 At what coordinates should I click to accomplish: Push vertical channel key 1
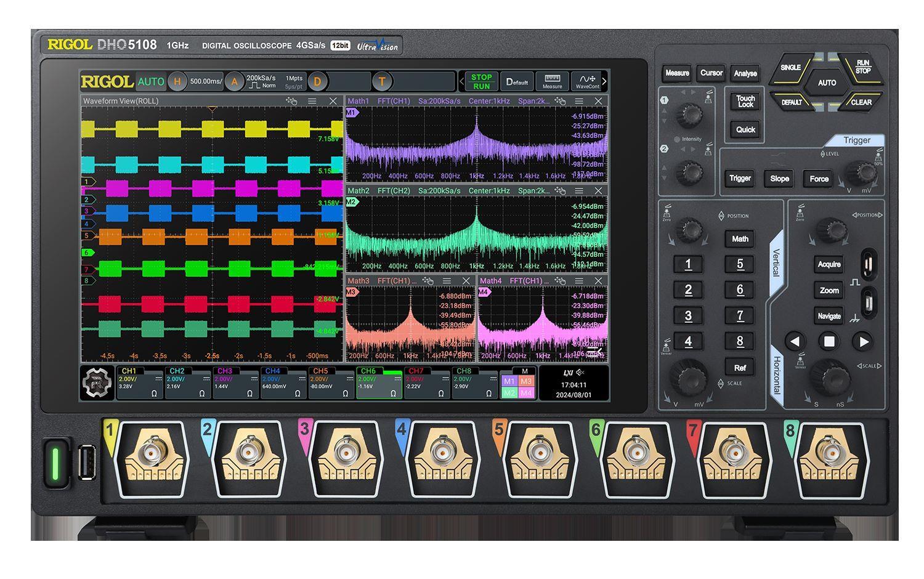pyautogui.click(x=688, y=264)
